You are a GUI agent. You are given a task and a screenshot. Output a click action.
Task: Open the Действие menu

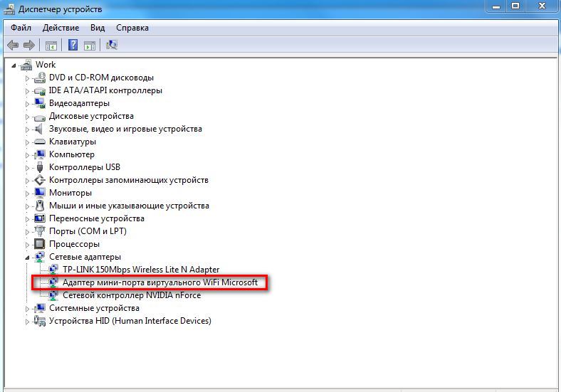click(61, 28)
